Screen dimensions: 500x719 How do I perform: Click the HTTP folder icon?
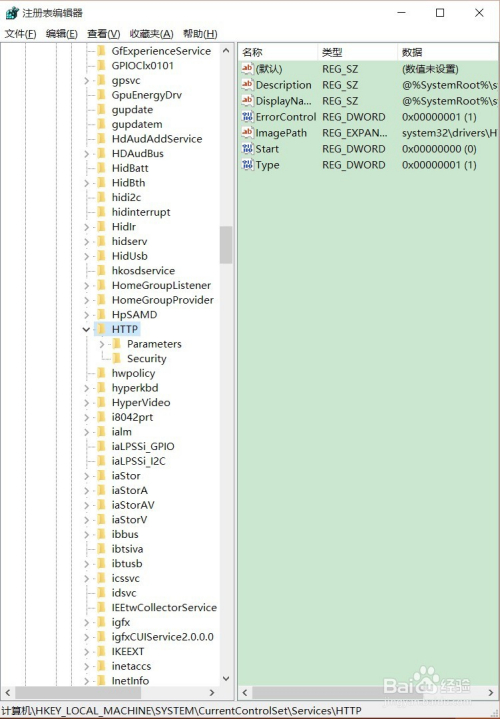102,329
